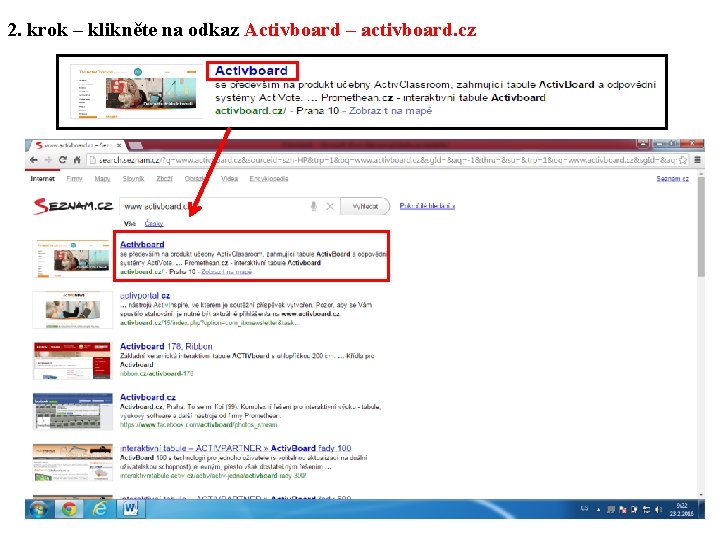Click the Activboard 178 Ribbon thumbnail
Screen dimensions: 720x540
[72, 360]
